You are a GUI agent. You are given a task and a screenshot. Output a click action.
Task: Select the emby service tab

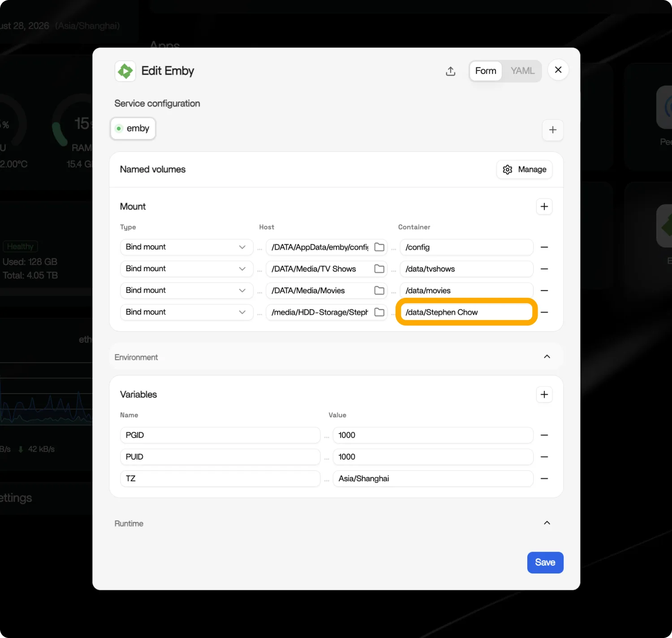coord(133,129)
